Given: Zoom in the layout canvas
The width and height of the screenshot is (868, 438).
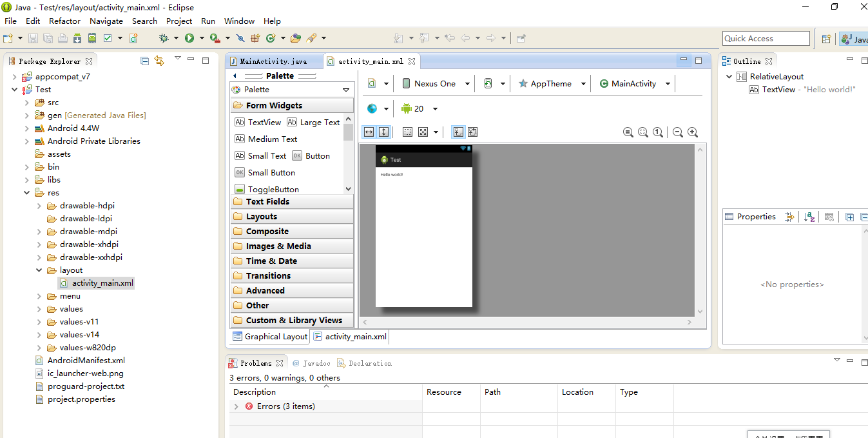Looking at the screenshot, I should tap(693, 132).
